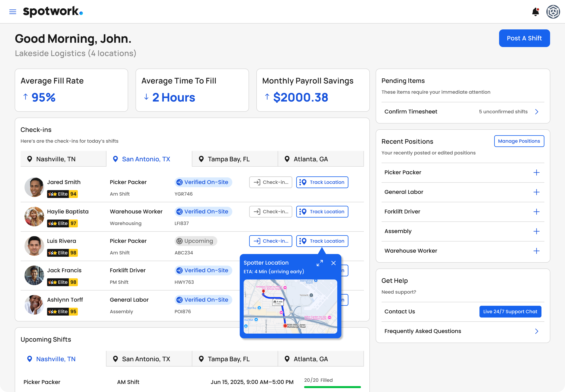Click the user profile avatar icon
The height and width of the screenshot is (392, 565).
click(553, 12)
